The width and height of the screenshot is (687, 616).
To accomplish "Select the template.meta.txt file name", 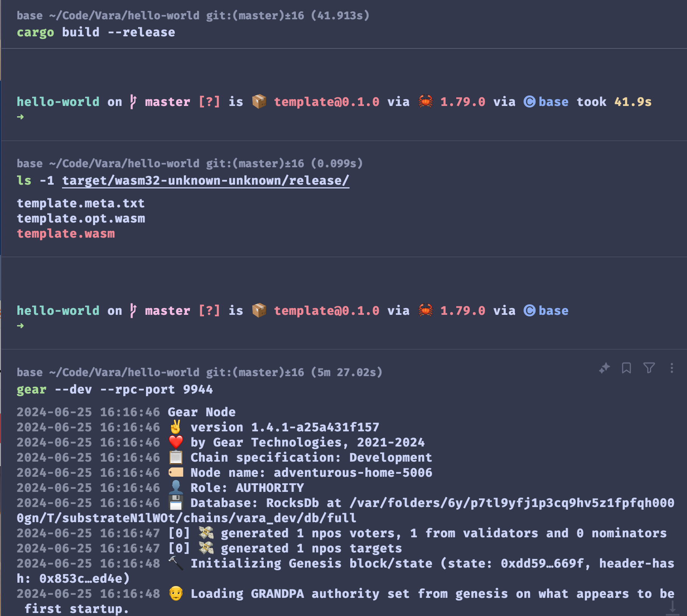I will [x=81, y=203].
